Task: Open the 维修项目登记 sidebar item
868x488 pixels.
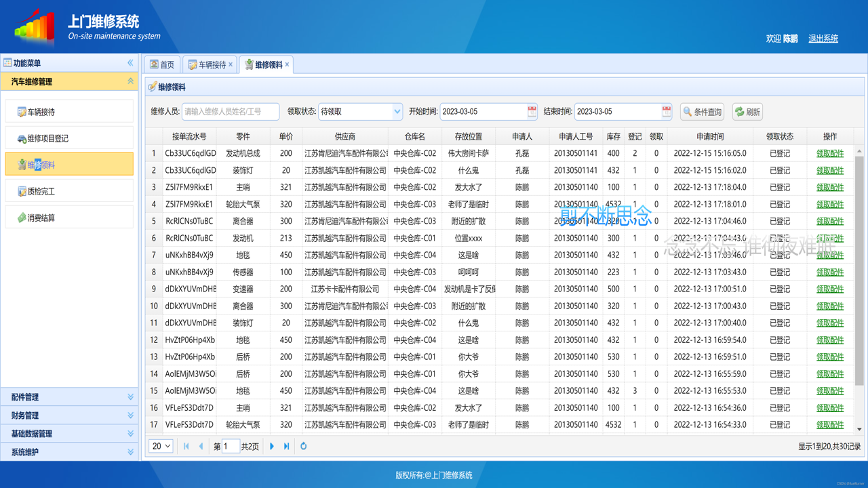Action: point(69,138)
